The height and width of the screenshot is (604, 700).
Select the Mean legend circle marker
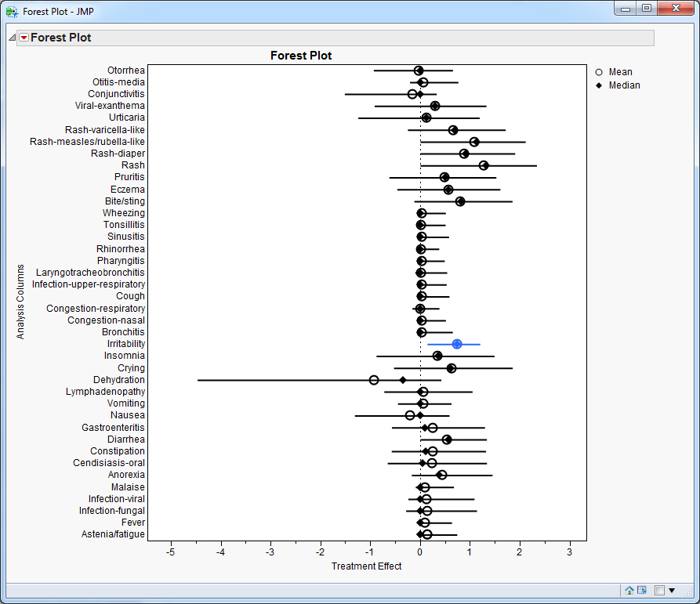pos(599,72)
